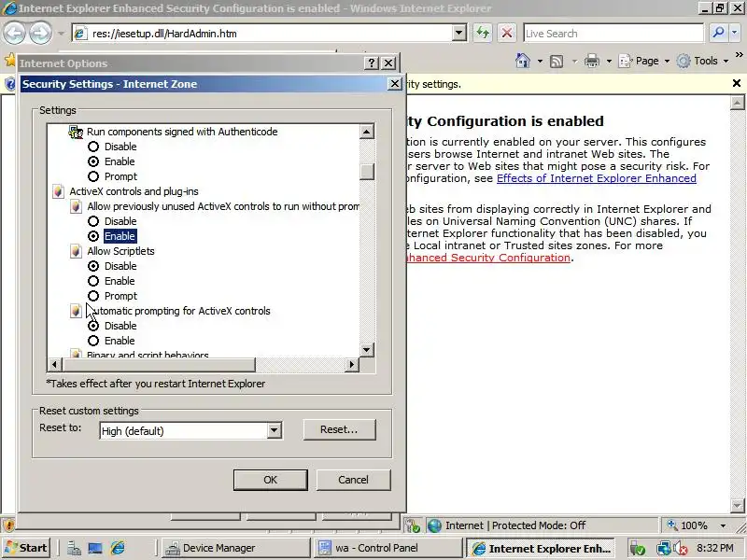This screenshot has height=560, width=747.
Task: Click the Internet zone globe in status bar
Action: [x=434, y=525]
